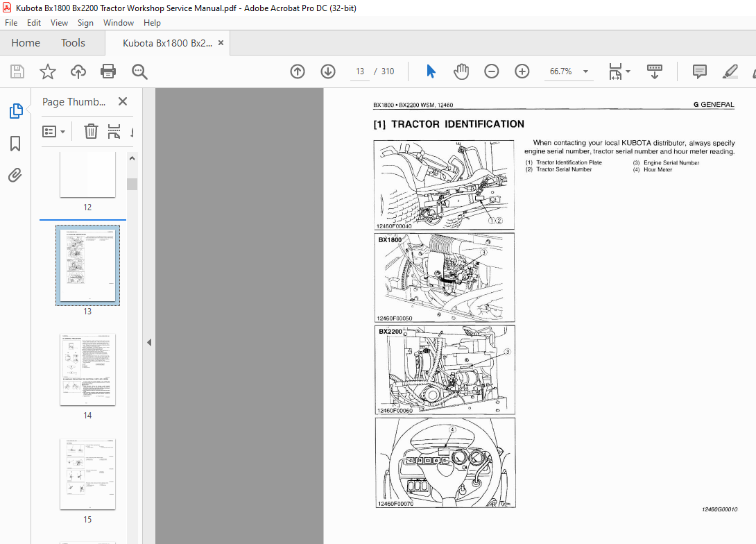
Task: Click the 12460G00010 reference code text
Action: 719,509
